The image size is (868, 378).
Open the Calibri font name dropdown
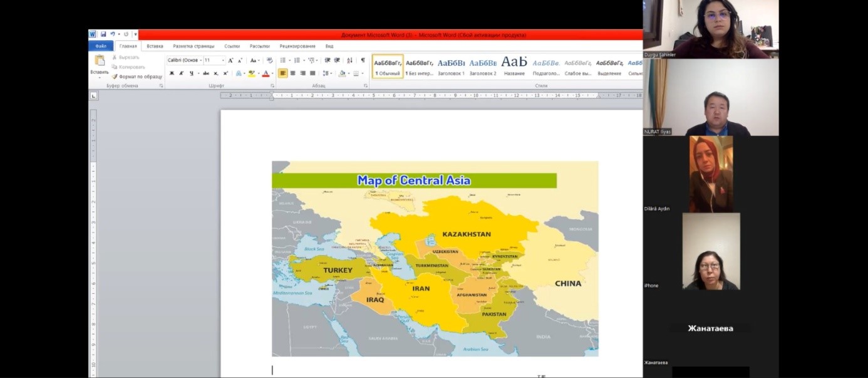point(200,60)
